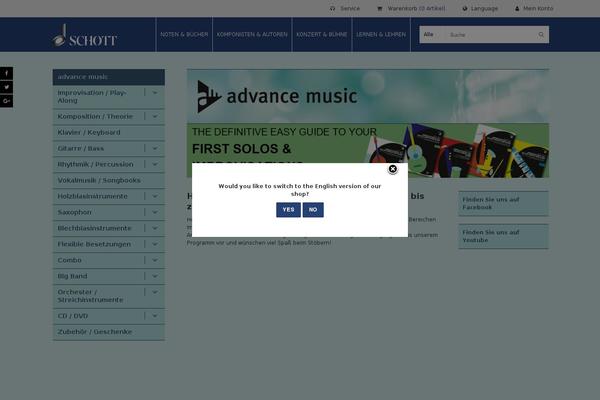Click the Language globe icon
The image size is (600, 400).
465,8
